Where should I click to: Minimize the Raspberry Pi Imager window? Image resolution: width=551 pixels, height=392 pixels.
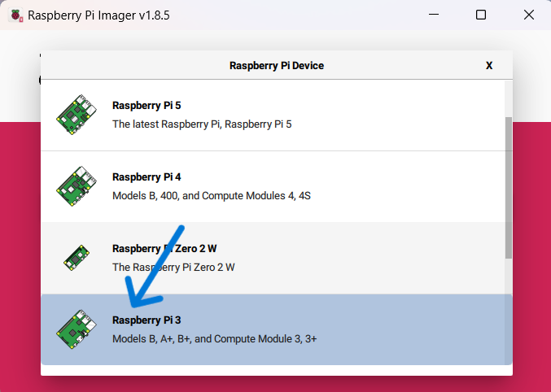[434, 15]
